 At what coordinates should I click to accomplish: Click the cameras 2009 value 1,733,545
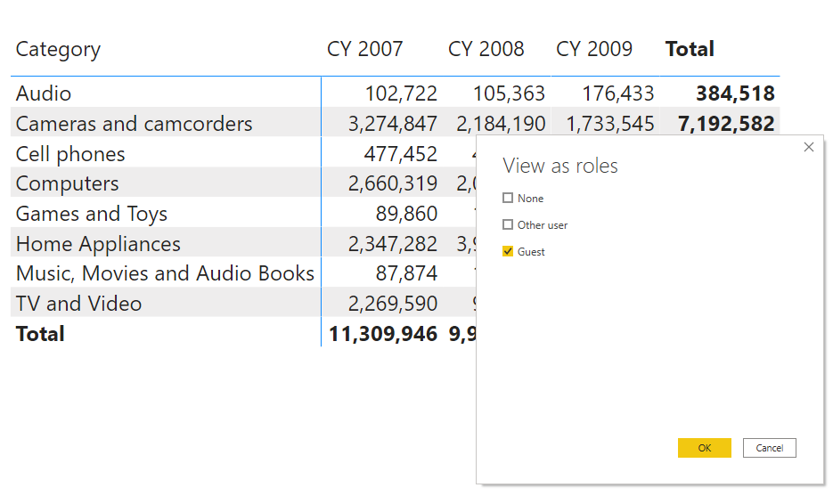tap(610, 125)
